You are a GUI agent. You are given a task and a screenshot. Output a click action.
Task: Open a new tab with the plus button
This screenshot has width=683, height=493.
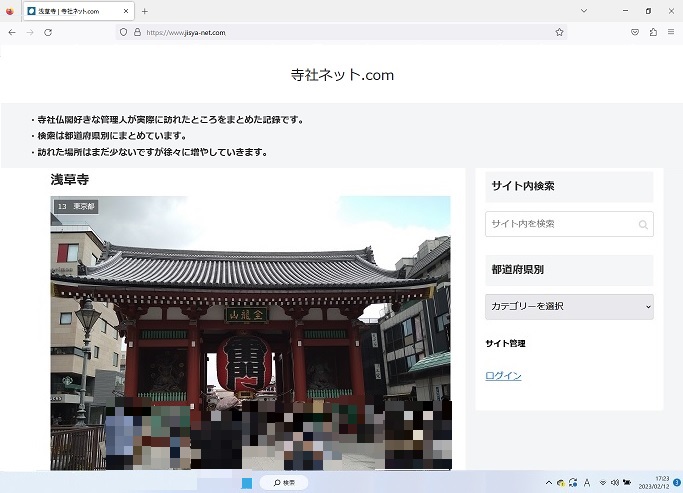145,11
